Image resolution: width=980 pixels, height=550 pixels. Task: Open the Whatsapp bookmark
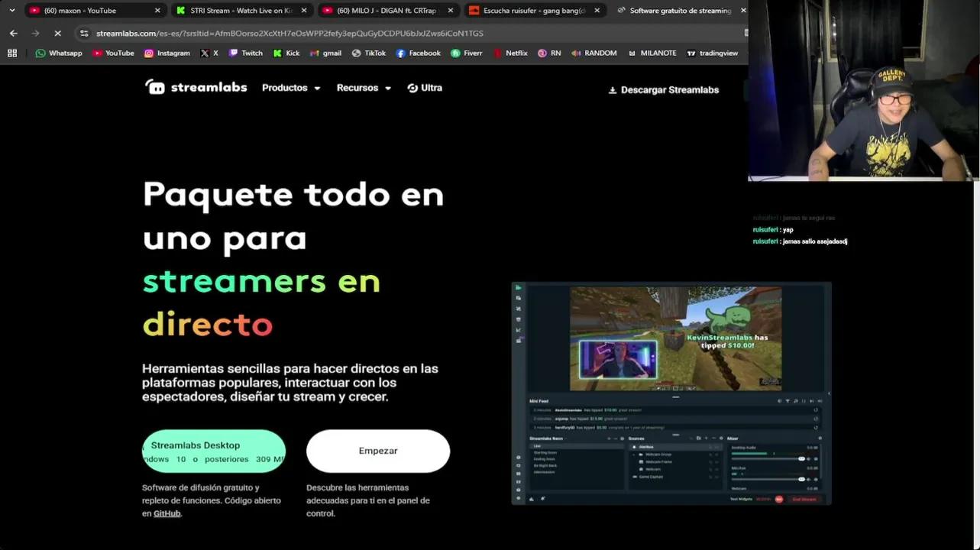pos(58,53)
